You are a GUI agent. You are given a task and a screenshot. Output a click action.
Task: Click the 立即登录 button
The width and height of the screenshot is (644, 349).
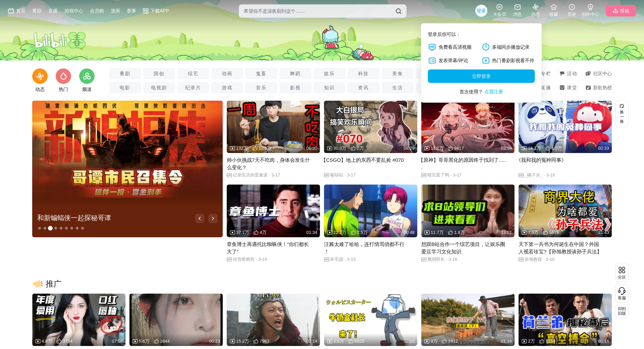point(481,76)
